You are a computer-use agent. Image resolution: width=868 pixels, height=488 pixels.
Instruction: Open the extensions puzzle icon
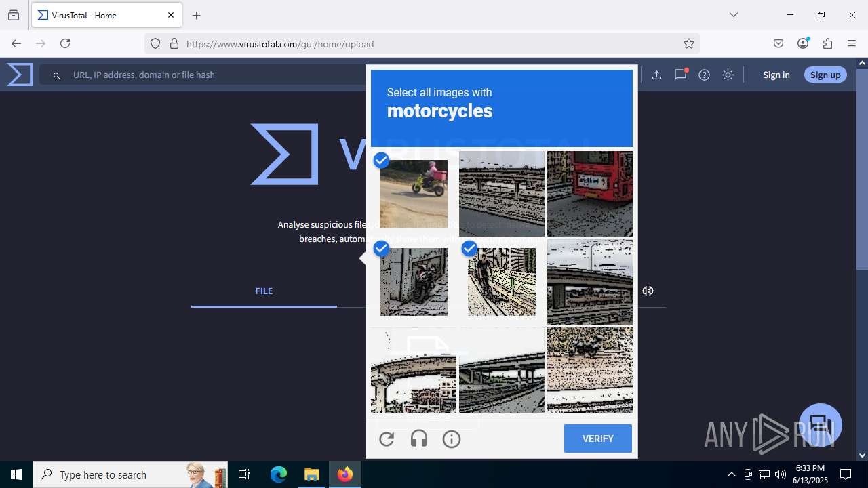827,43
